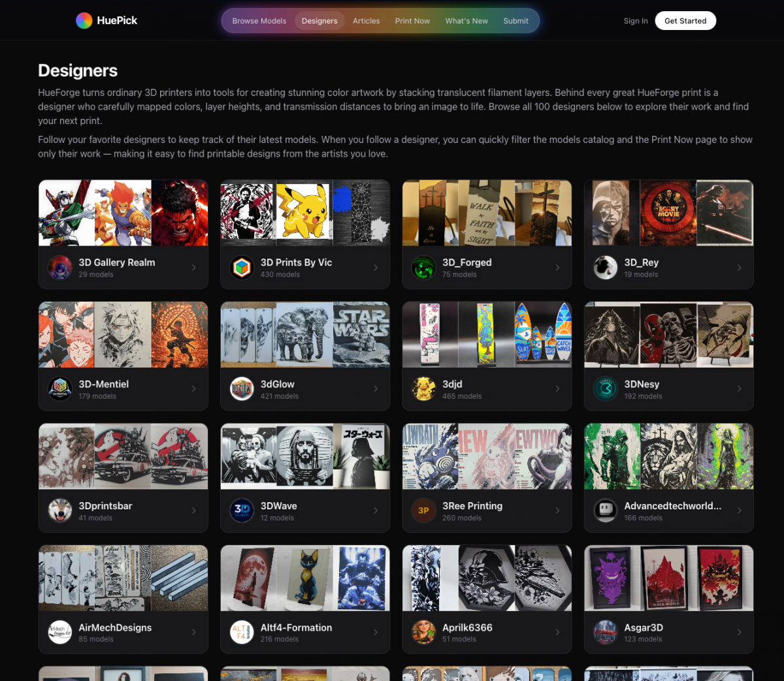Open the 3Dprintsbar card chevron
The height and width of the screenshot is (681, 784).
pos(194,511)
